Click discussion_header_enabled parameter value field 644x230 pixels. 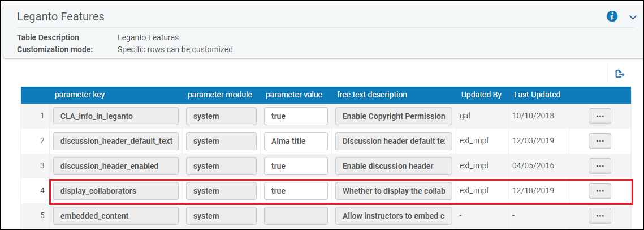(x=296, y=166)
